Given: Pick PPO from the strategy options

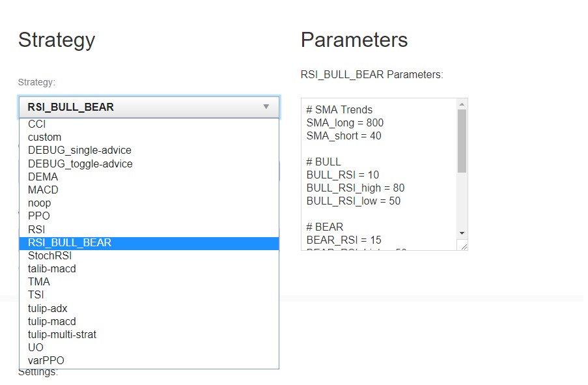Looking at the screenshot, I should 39,216.
